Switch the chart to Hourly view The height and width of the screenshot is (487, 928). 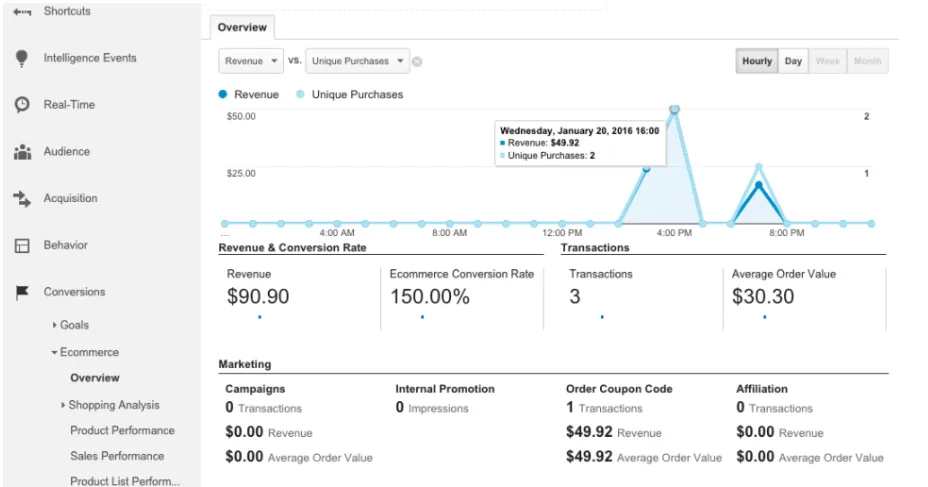coord(757,61)
